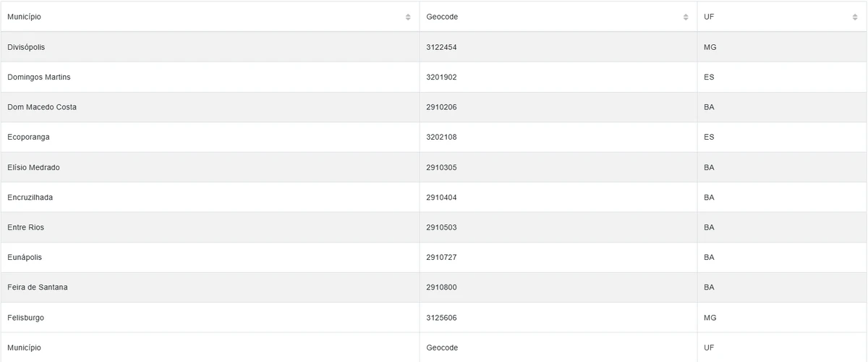868x362 pixels.
Task: Select geocode value 2910800
Action: coord(441,287)
